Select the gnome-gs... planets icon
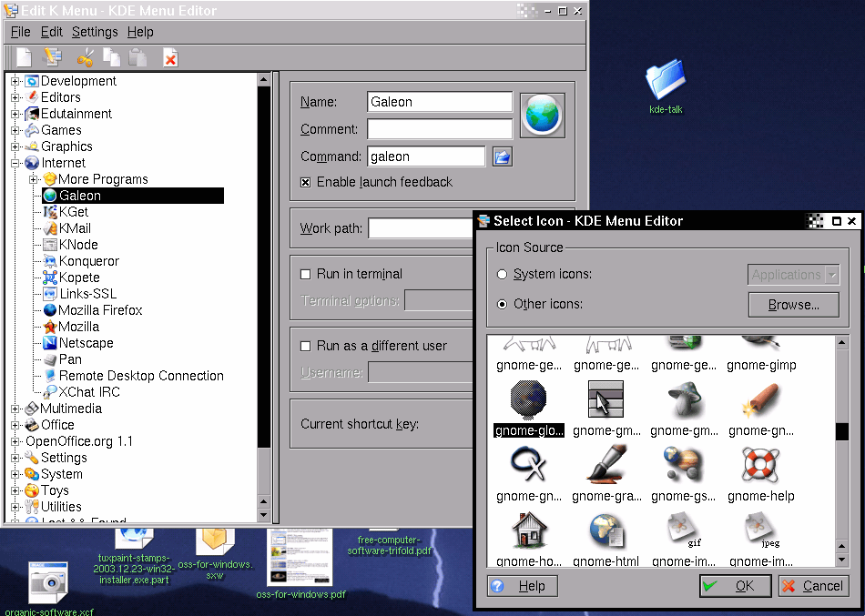The image size is (865, 616). pos(684,474)
